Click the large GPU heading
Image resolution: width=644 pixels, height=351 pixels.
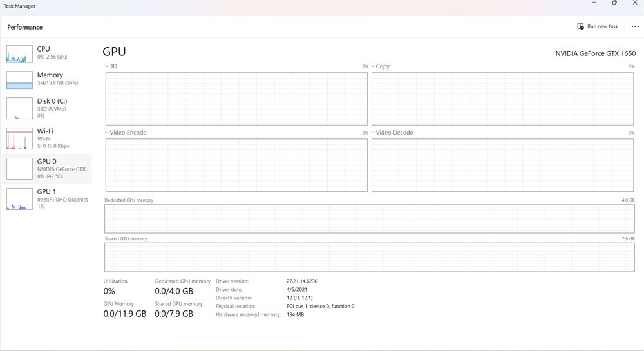[114, 52]
